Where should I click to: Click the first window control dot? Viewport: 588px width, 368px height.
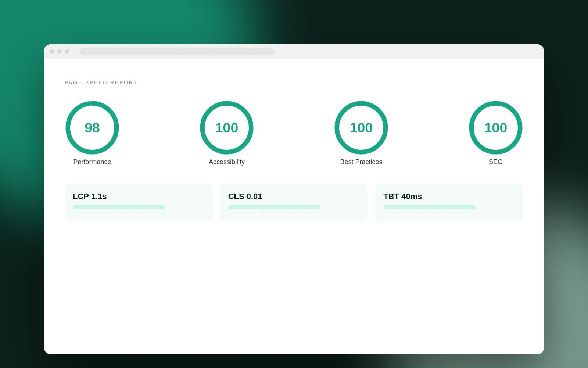[x=52, y=52]
